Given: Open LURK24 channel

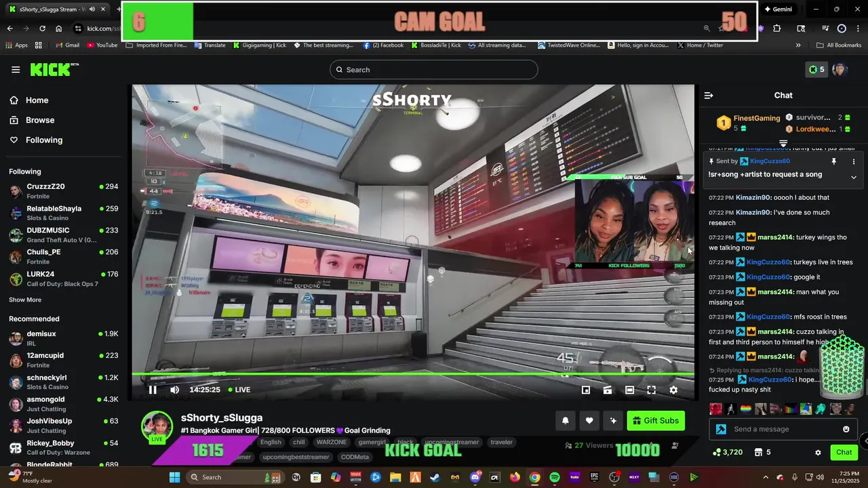Looking at the screenshot, I should click(63, 279).
